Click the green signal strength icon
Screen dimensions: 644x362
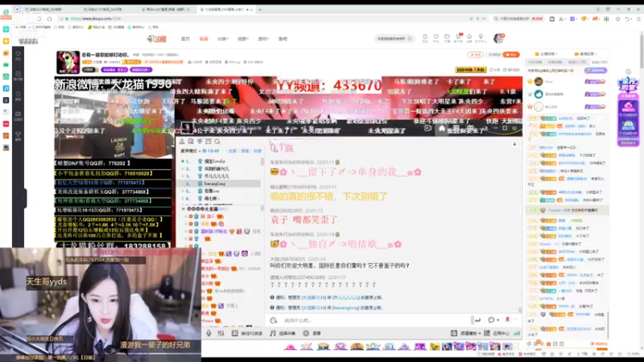[517, 333]
